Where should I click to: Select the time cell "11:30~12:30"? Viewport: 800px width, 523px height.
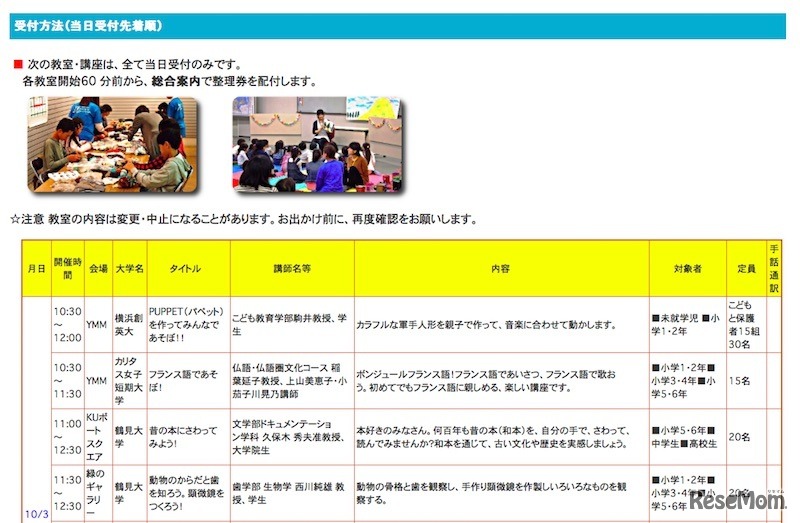tap(68, 493)
